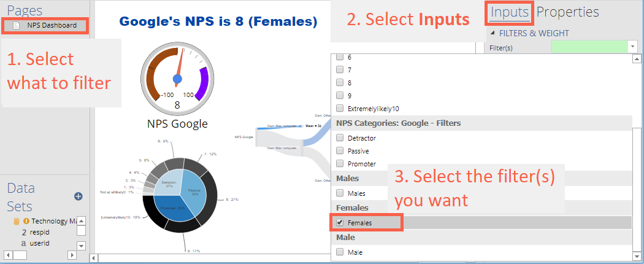This screenshot has height=264, width=644.
Task: Select the respid variable
Action: 39,232
